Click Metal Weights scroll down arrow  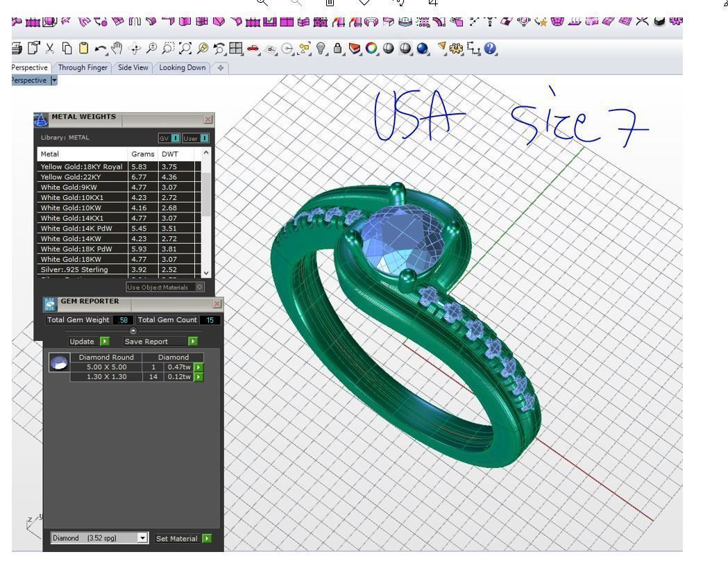206,273
